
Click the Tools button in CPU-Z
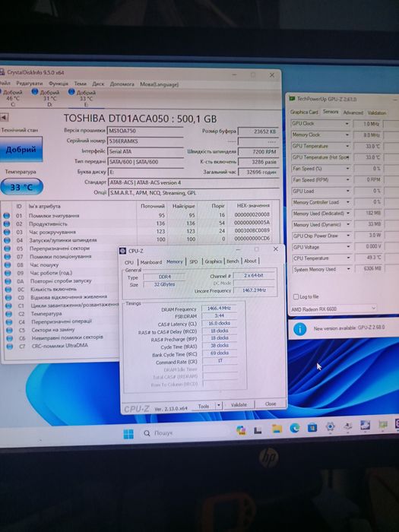[x=204, y=406]
